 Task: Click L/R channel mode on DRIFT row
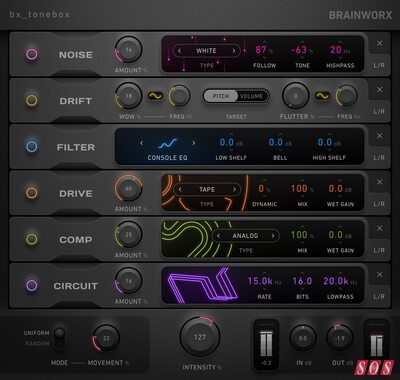[379, 111]
